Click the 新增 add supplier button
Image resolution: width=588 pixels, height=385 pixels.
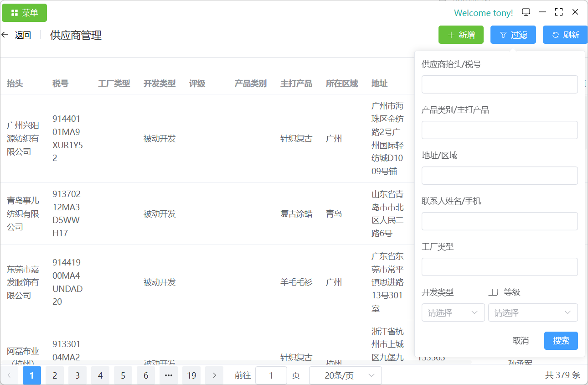[461, 35]
